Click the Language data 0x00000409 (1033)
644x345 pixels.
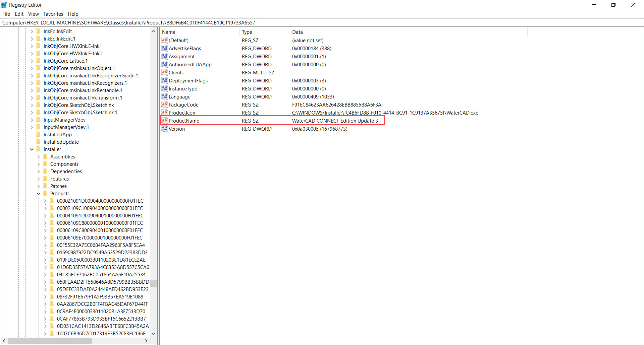tap(313, 96)
